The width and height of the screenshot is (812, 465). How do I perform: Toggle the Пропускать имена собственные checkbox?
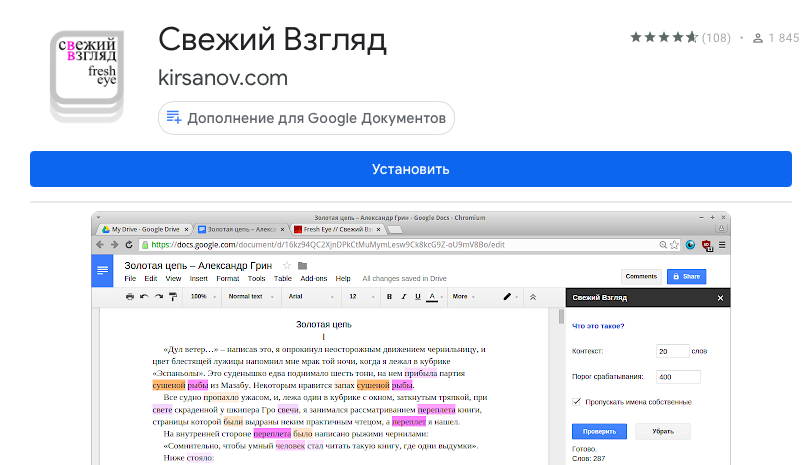pyautogui.click(x=577, y=402)
